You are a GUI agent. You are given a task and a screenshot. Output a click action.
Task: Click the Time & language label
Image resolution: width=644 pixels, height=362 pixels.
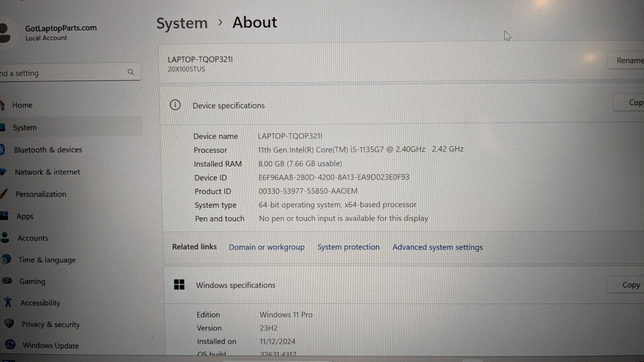(x=47, y=260)
